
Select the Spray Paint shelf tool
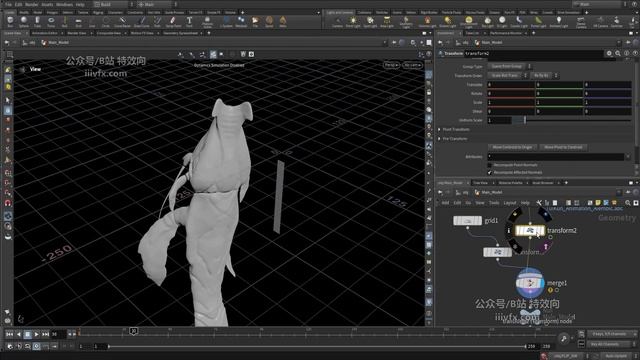click(x=173, y=22)
